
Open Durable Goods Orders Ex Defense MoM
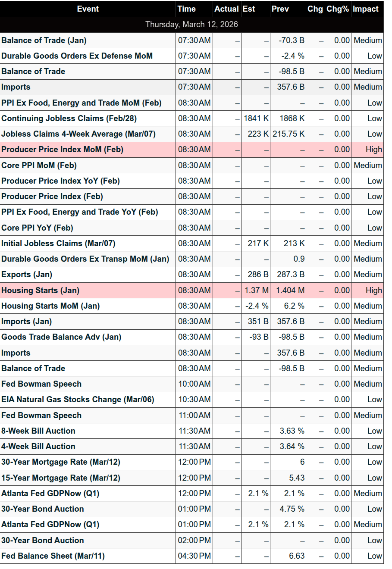[77, 56]
